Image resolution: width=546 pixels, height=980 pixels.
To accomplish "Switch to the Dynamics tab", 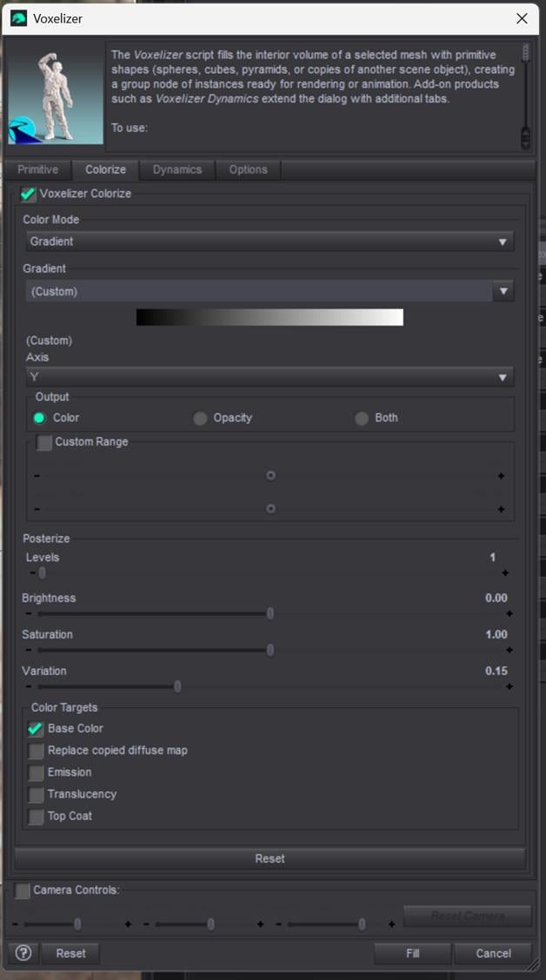I will (x=177, y=169).
